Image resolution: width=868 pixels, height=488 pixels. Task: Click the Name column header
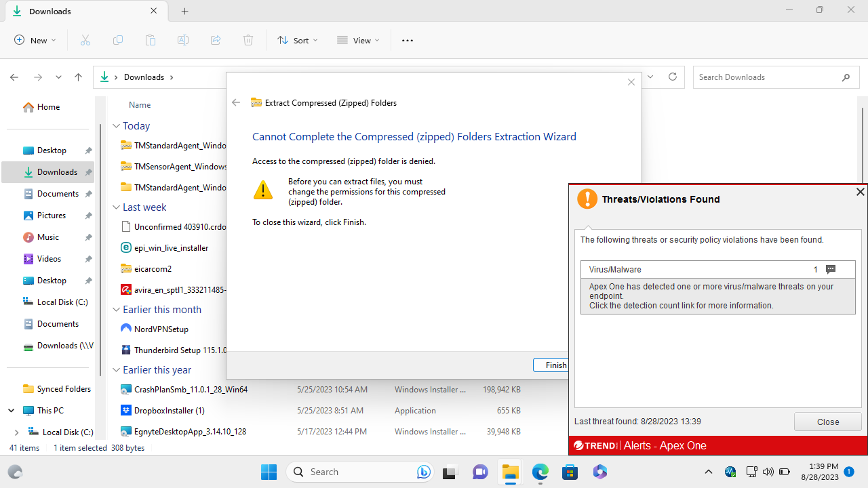140,105
